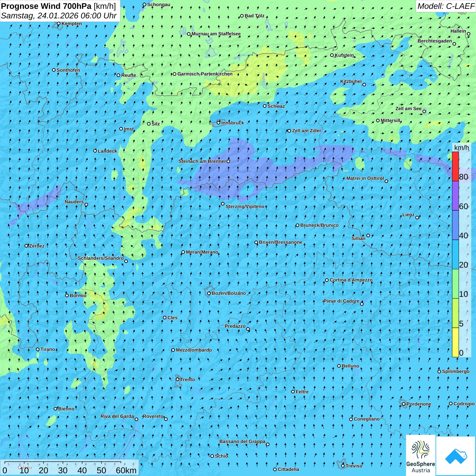
Task: Select the Bruneck/Brunico label
Action: pyautogui.click(x=319, y=225)
